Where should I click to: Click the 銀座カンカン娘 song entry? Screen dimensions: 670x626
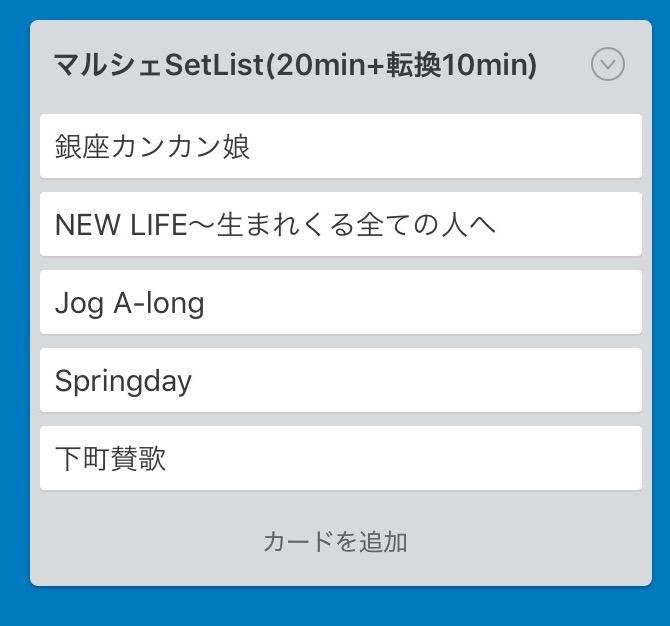341,146
